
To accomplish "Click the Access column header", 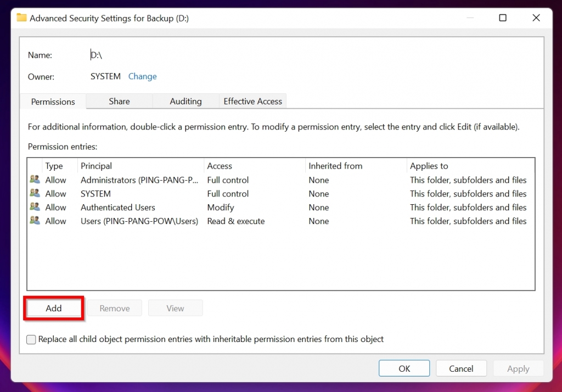I will (220, 166).
